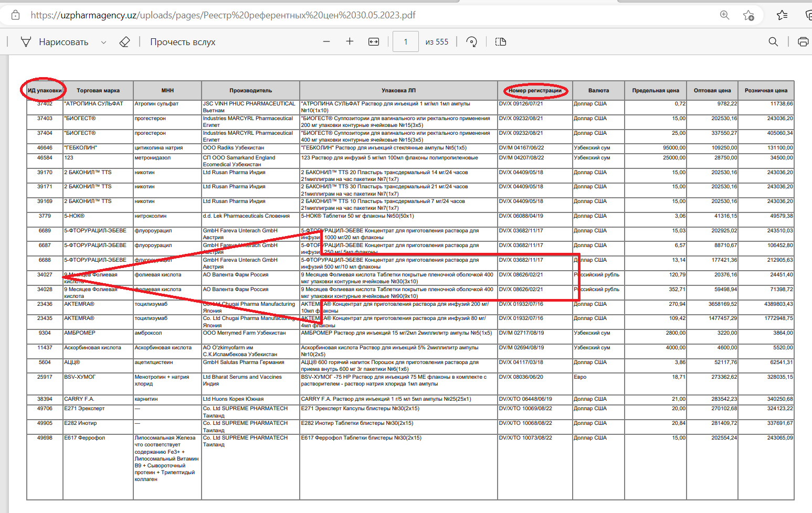This screenshot has height=513, width=812.
Task: Rotate the PDF page
Action: tap(472, 42)
